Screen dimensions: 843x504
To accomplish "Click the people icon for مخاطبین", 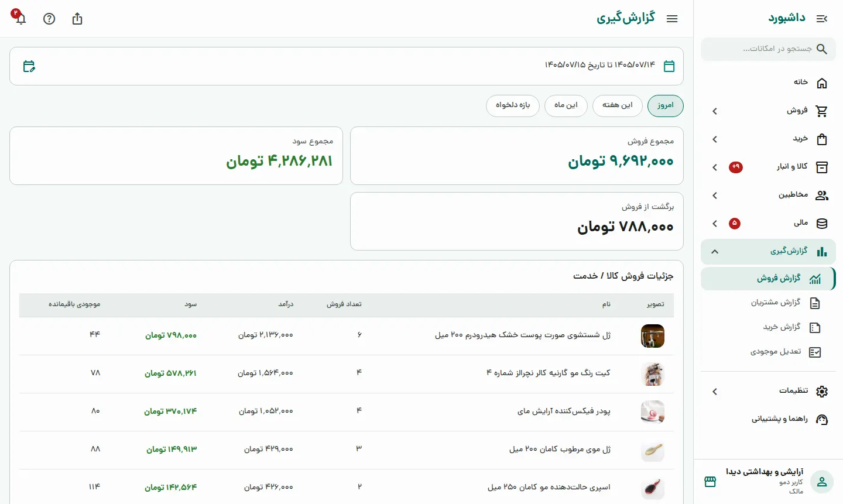I will [822, 196].
